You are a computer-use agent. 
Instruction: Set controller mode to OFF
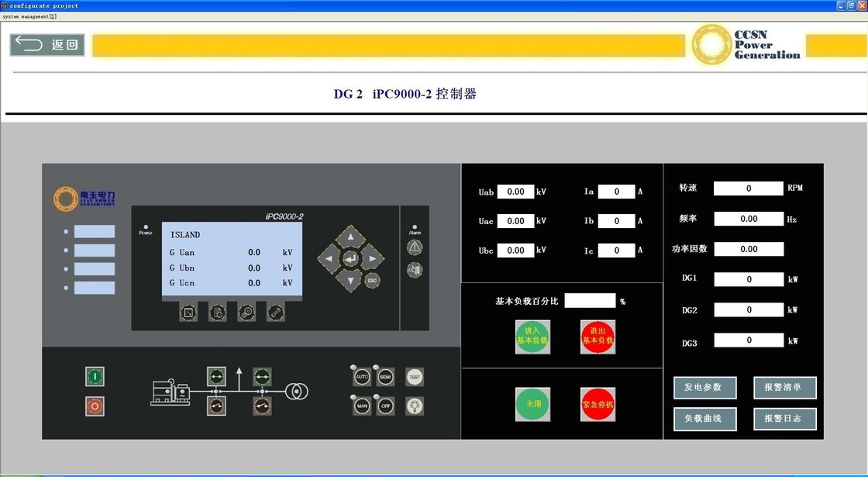click(x=386, y=406)
